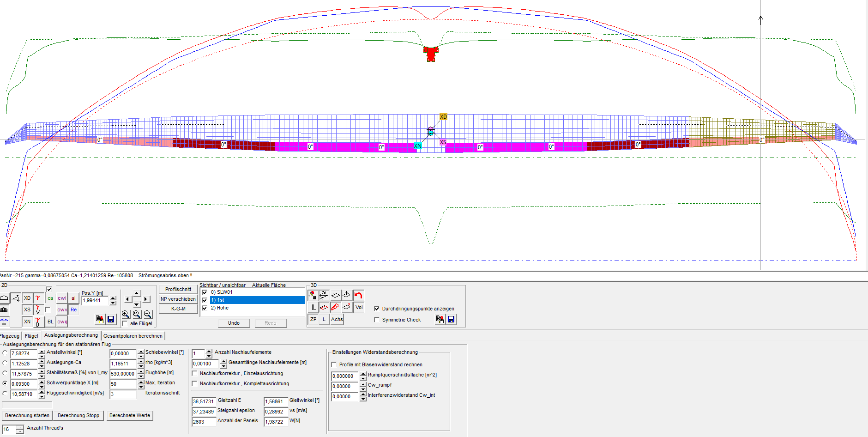
Task: Toggle the 'cwi' induced drag curve button
Action: [62, 298]
